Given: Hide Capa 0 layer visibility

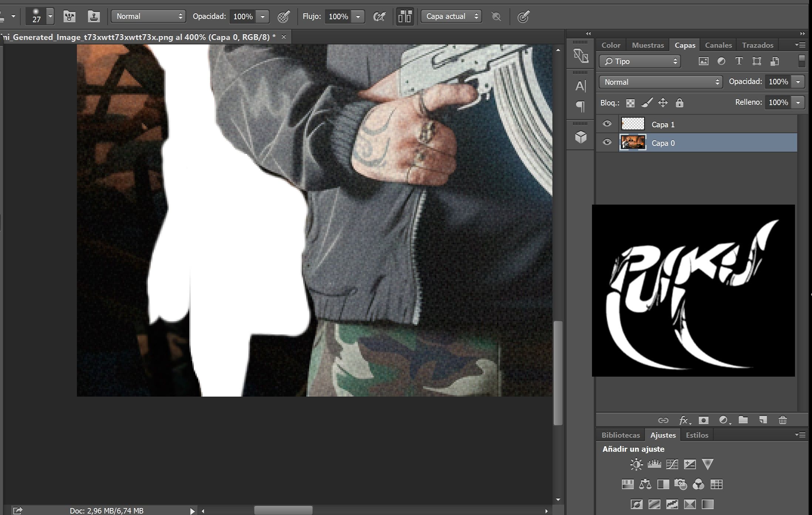Looking at the screenshot, I should pos(607,142).
